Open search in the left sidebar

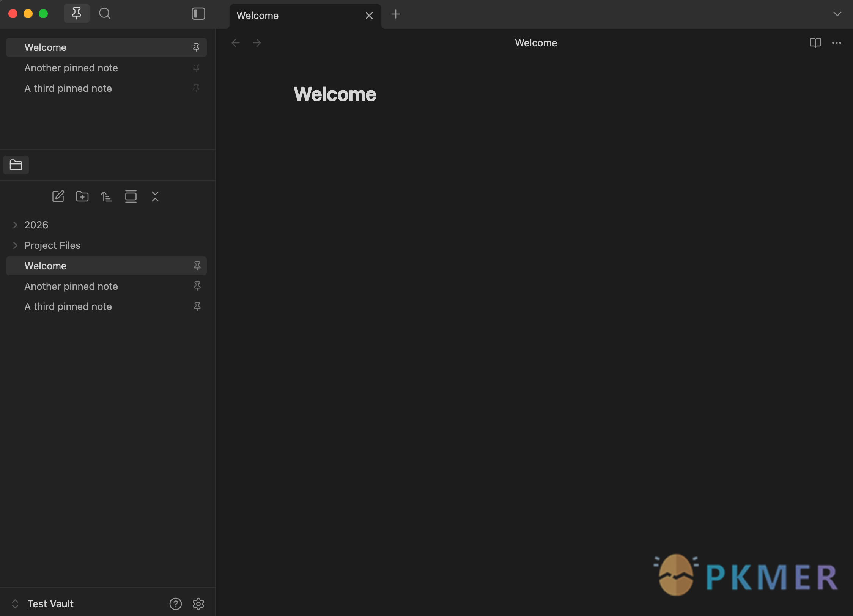105,14
